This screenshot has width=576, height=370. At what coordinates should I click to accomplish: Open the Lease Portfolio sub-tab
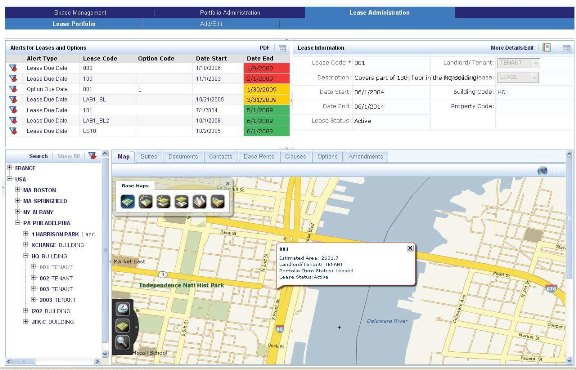(74, 24)
